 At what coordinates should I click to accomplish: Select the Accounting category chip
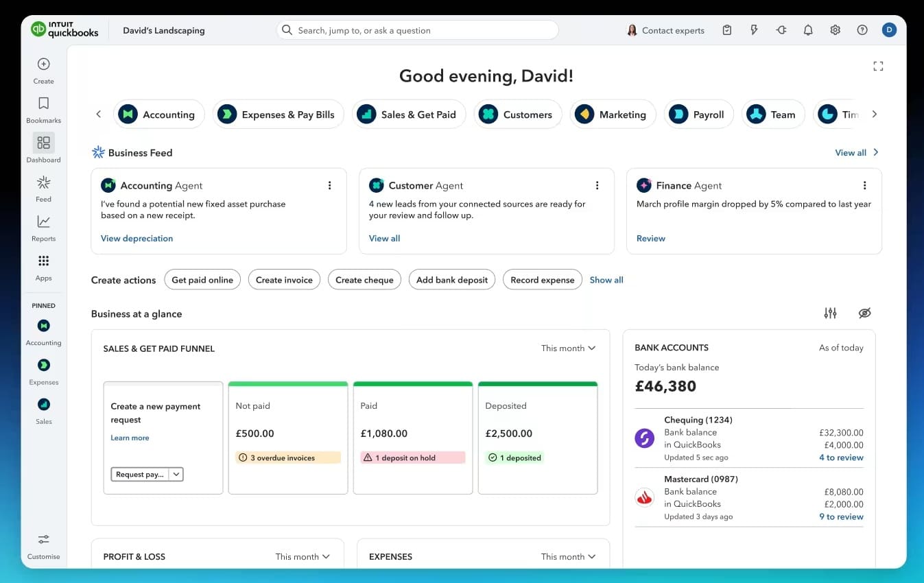159,115
